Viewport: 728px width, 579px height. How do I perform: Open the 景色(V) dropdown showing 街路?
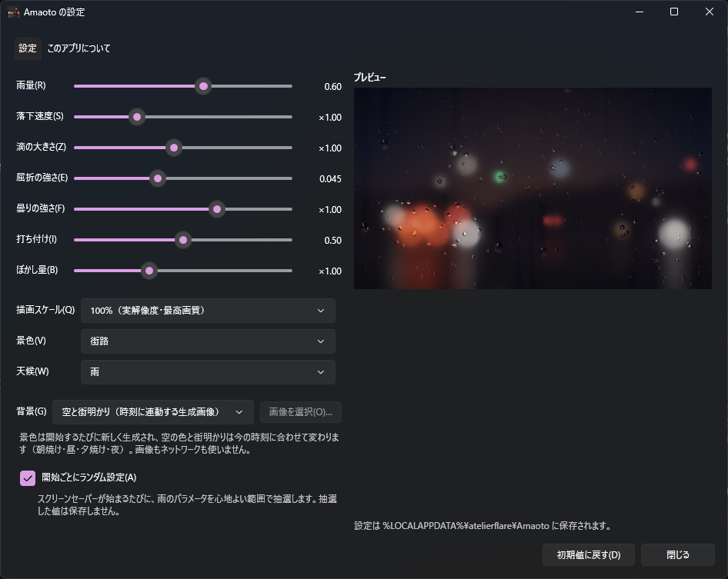click(208, 341)
